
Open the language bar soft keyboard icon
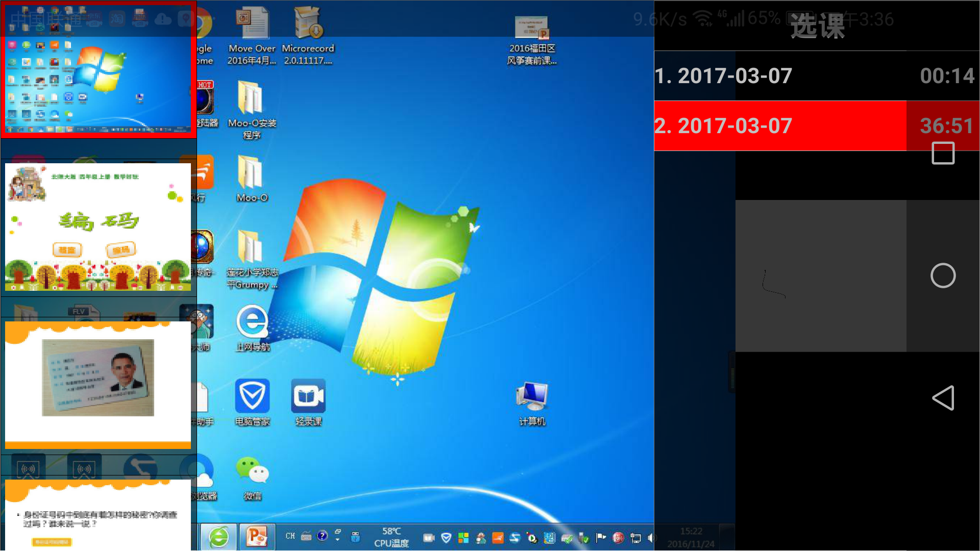tap(306, 536)
